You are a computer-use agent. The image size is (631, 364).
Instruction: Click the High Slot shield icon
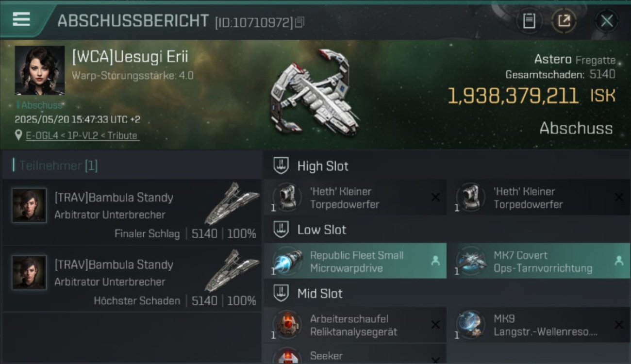(281, 165)
